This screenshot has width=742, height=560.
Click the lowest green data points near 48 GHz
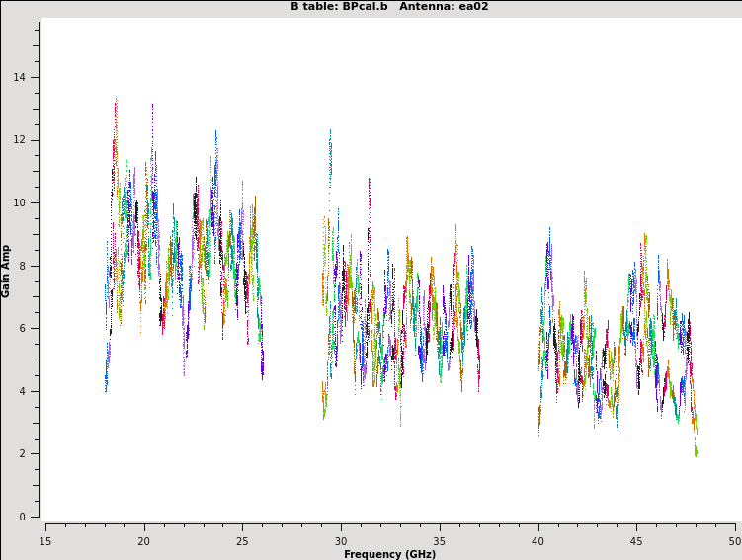point(696,452)
